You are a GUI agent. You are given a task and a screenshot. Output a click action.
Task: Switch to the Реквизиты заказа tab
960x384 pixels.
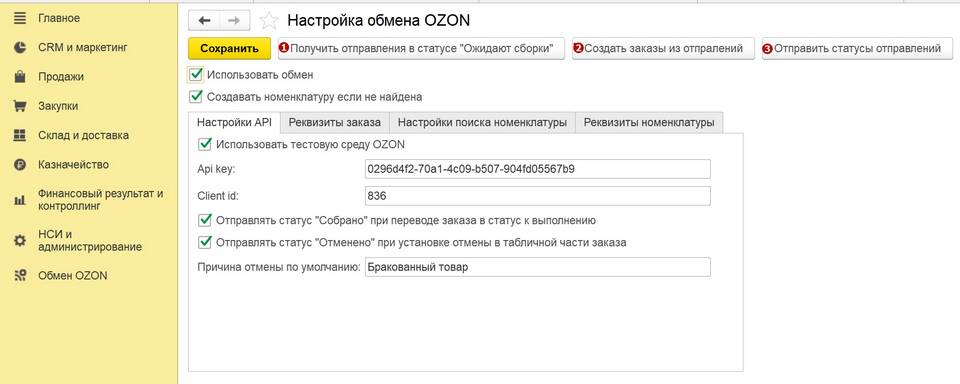tap(335, 122)
